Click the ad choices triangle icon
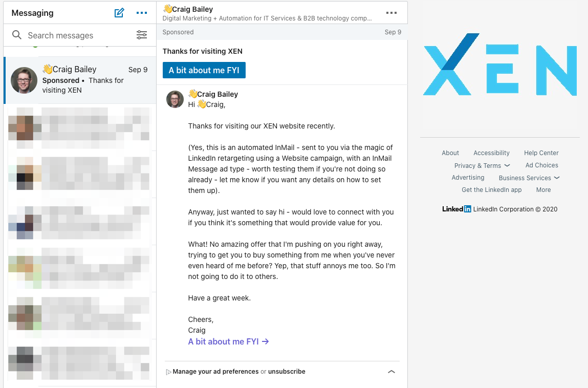 (x=168, y=372)
